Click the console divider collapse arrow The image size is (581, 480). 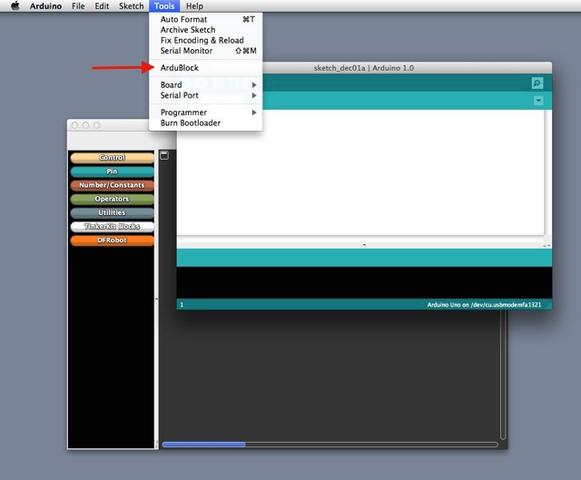tap(364, 245)
